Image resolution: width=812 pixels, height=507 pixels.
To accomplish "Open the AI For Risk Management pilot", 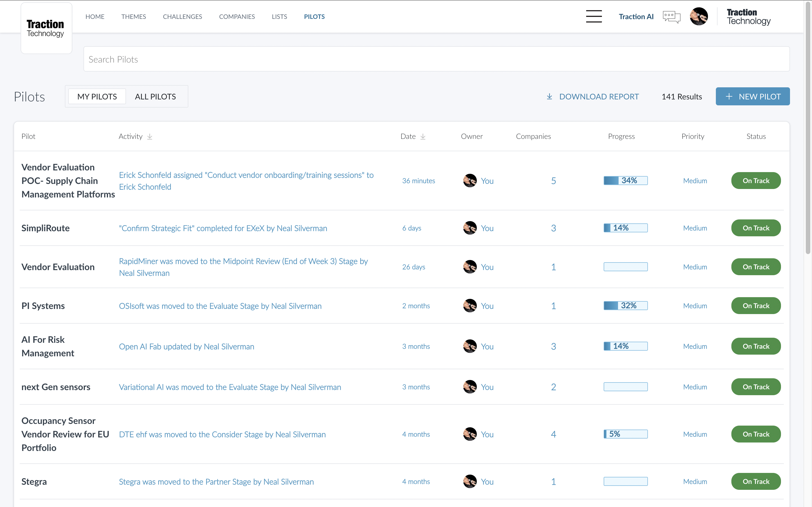I will tap(48, 346).
